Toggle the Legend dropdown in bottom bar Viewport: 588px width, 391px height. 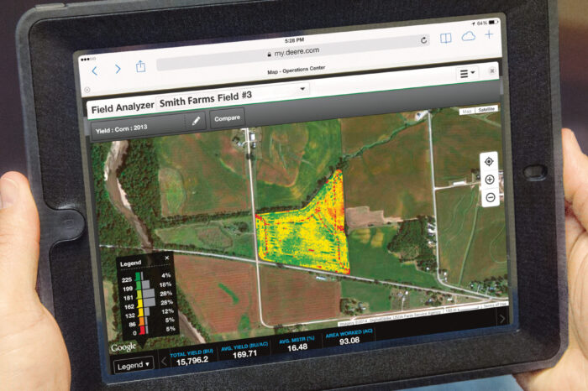(x=133, y=365)
